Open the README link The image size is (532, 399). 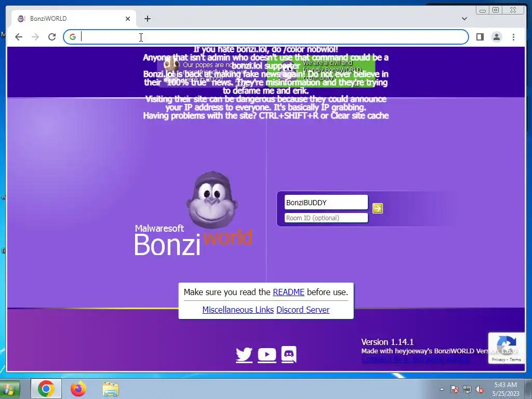click(x=288, y=292)
